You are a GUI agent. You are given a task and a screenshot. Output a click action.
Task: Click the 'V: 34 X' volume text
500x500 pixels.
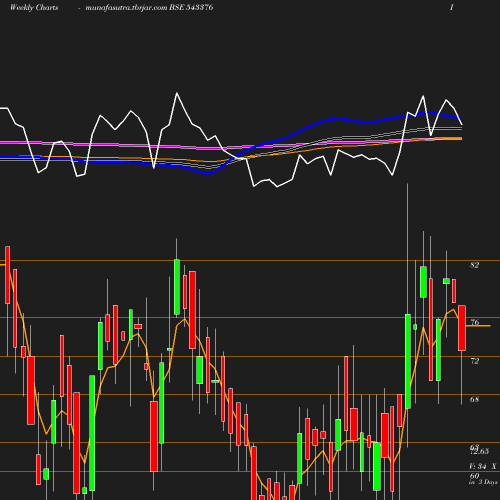[483, 466]
